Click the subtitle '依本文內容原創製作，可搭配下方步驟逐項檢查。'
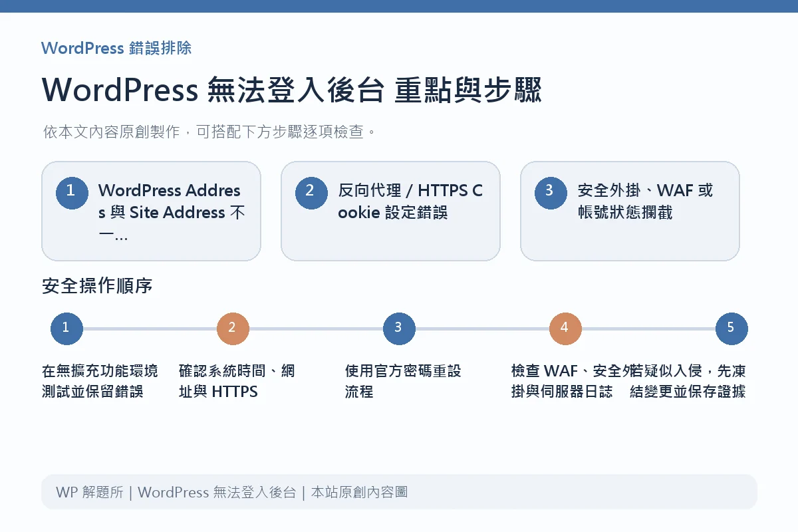Screen dimensions: 798x532 (x=209, y=132)
